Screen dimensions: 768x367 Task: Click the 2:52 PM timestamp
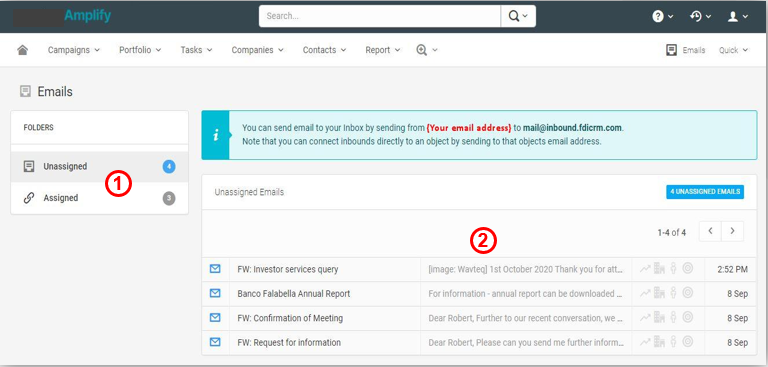732,269
